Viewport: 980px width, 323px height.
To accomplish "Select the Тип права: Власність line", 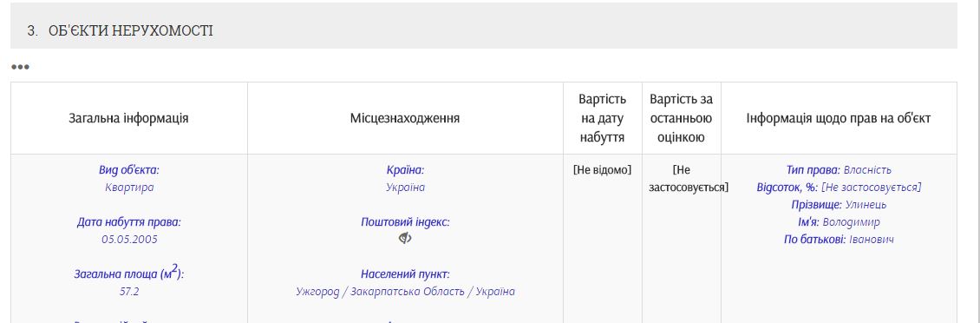I will 839,169.
